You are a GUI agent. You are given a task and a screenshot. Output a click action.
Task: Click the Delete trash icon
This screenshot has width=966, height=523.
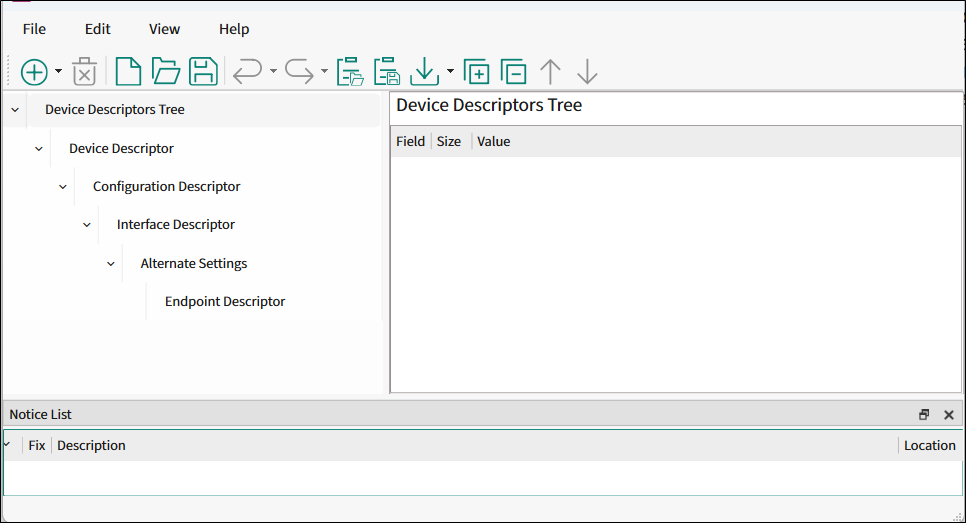coord(84,72)
